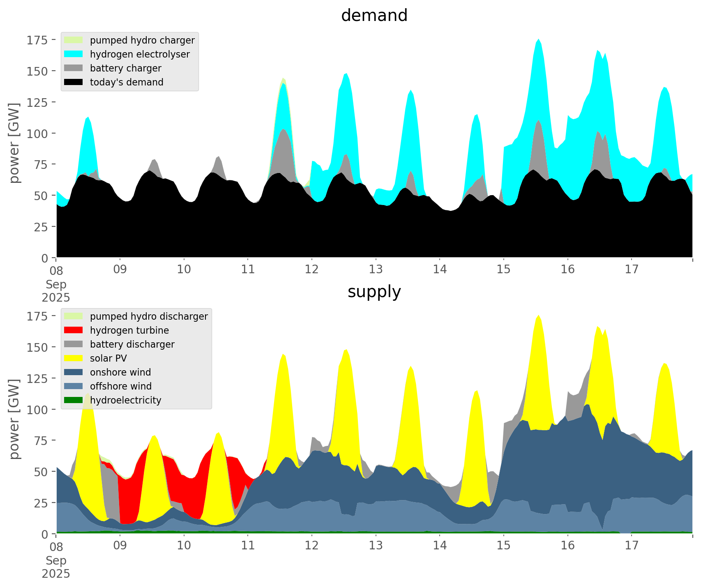Select the offshore wind legend label
Image resolution: width=701 pixels, height=588 pixels.
[x=121, y=386]
